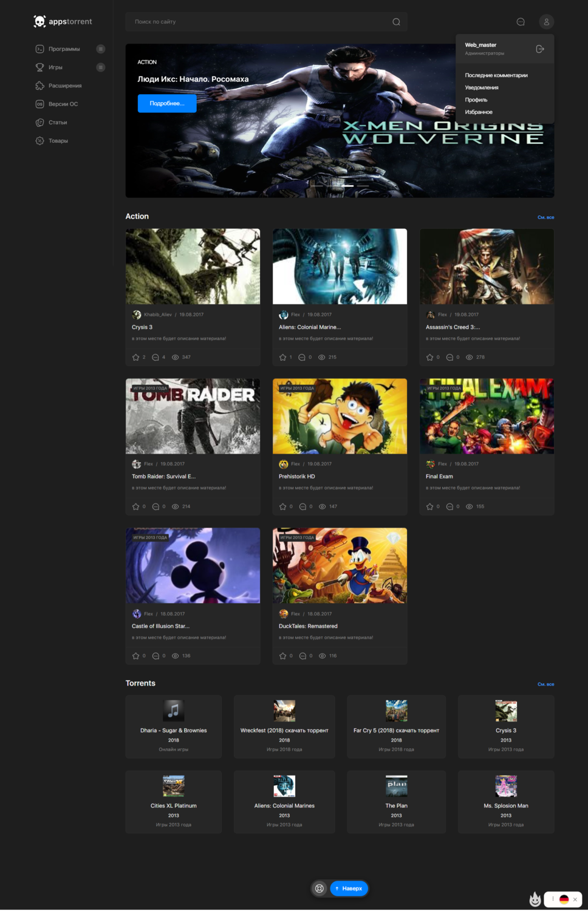This screenshot has height=911, width=588.
Task: Click the logout icon beside Web_master
Action: click(x=540, y=49)
